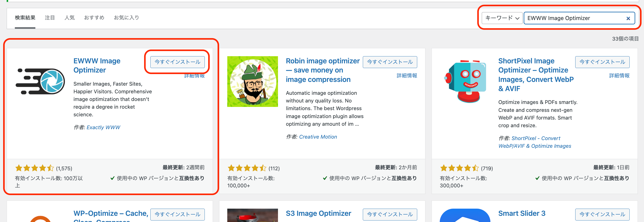Click the Smart Slider 3 plugin icon
The width and height of the screenshot is (644, 222).
coord(465,215)
